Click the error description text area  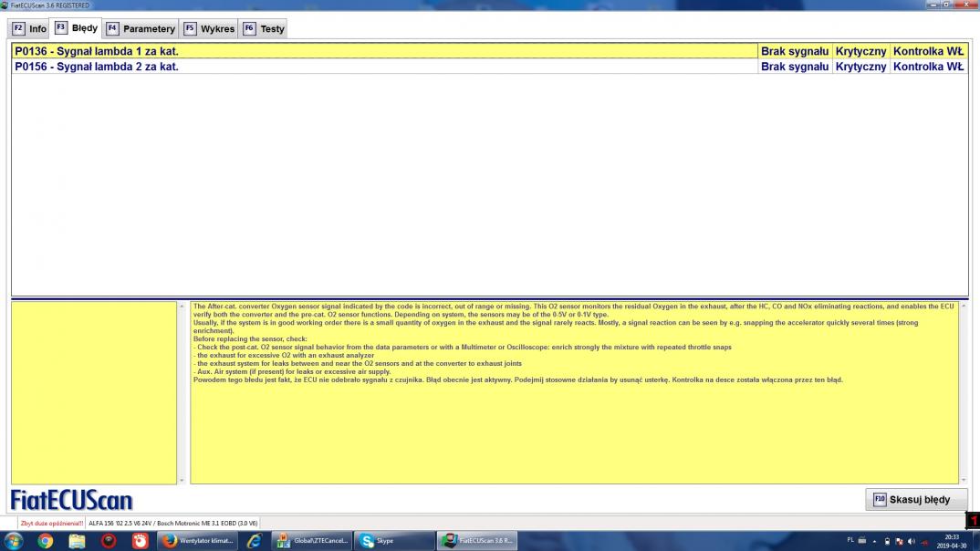click(574, 393)
